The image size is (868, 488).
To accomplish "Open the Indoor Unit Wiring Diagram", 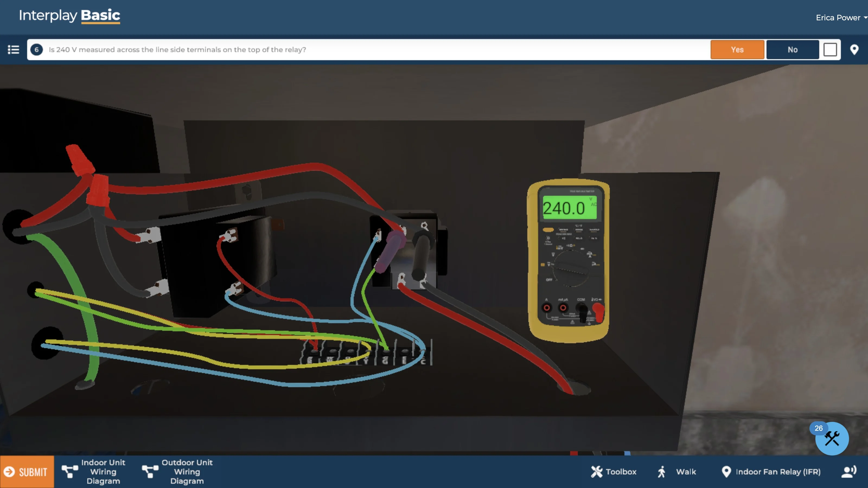I will [94, 471].
